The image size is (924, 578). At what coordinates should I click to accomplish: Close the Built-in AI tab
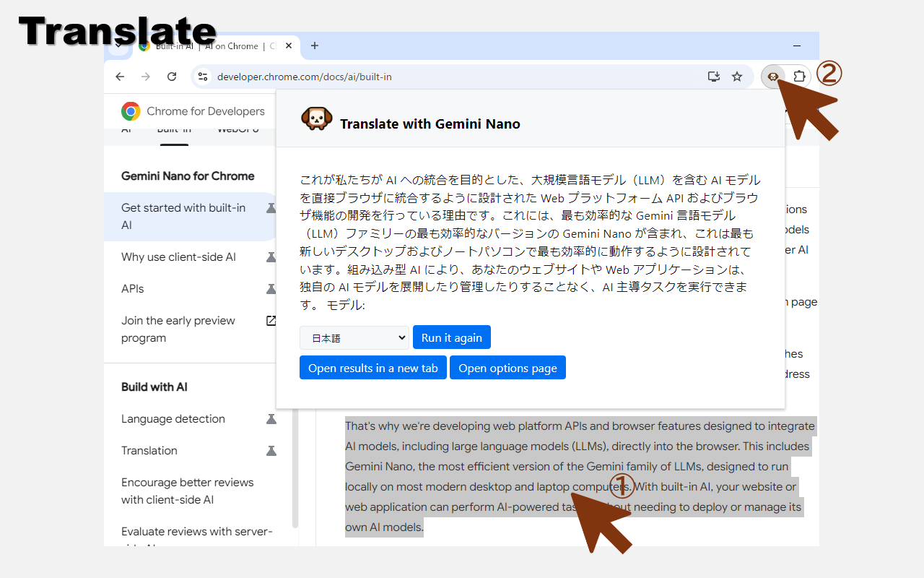point(289,46)
